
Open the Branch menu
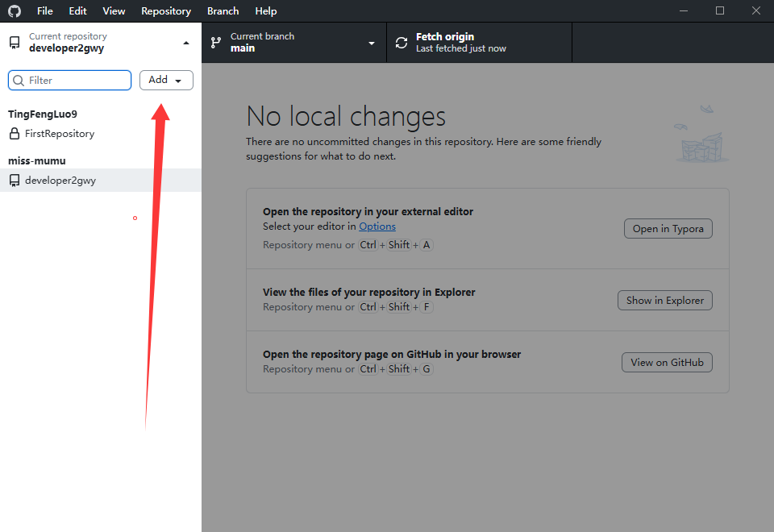(223, 11)
